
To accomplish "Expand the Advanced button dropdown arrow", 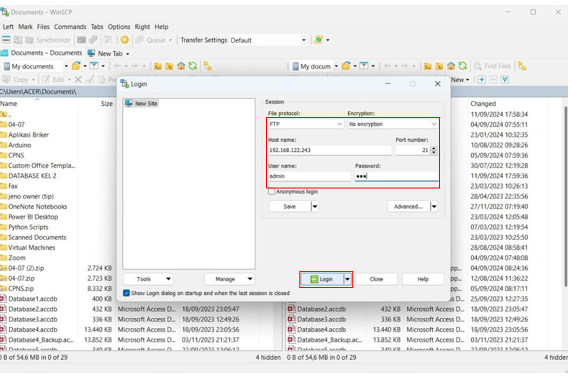I will point(434,207).
